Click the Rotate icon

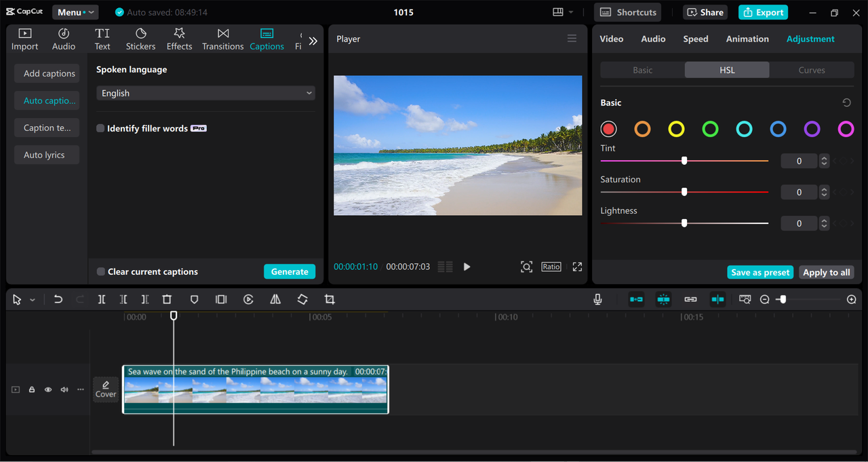pyautogui.click(x=302, y=299)
